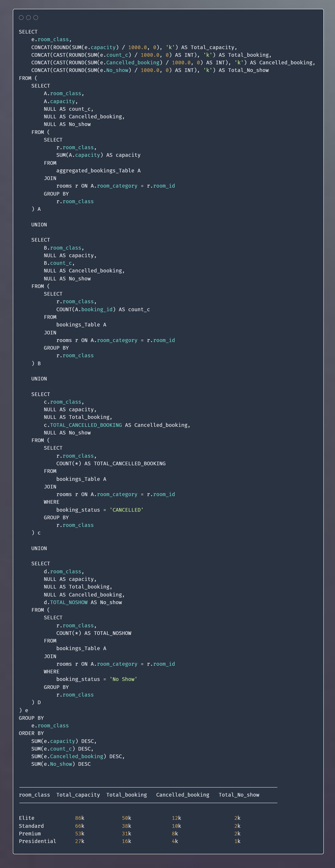Click the third window circle (maximize)
The height and width of the screenshot is (868, 335).
pos(36,18)
